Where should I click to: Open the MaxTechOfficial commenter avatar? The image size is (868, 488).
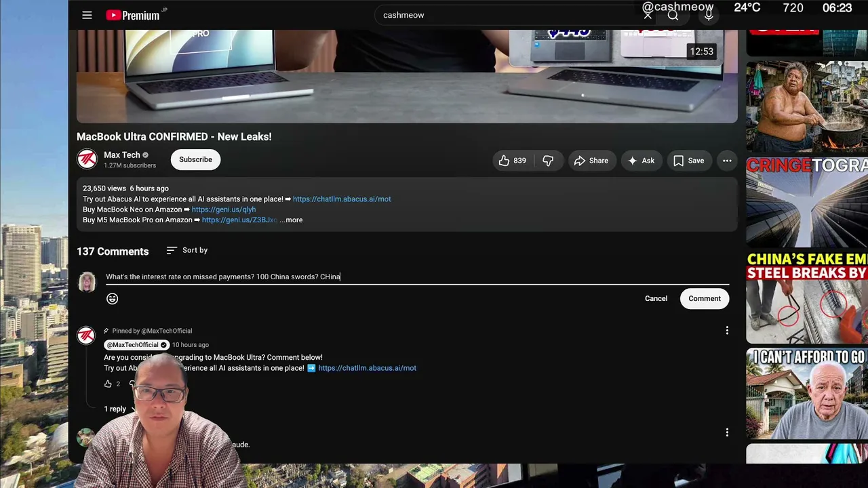(86, 335)
